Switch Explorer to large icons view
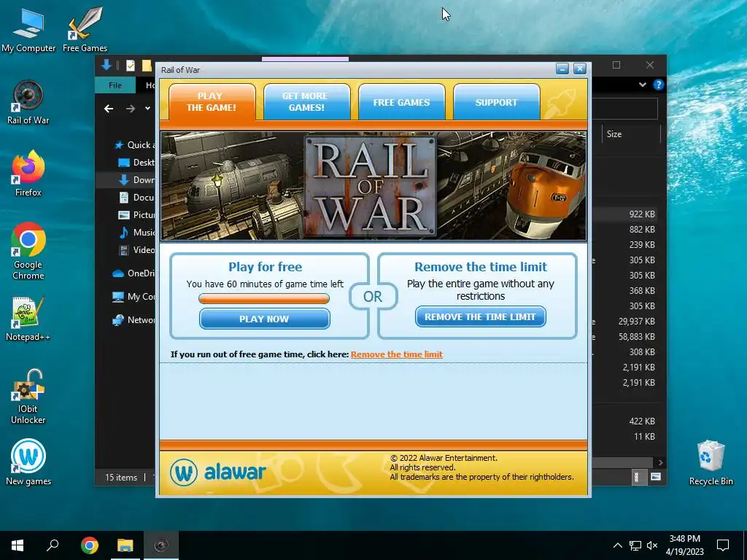 656,477
